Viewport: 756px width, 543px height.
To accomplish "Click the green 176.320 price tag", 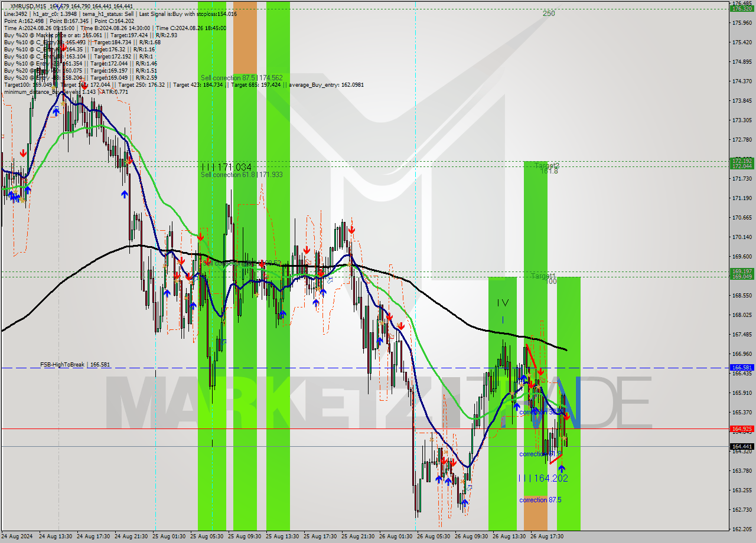I will 742,9.
